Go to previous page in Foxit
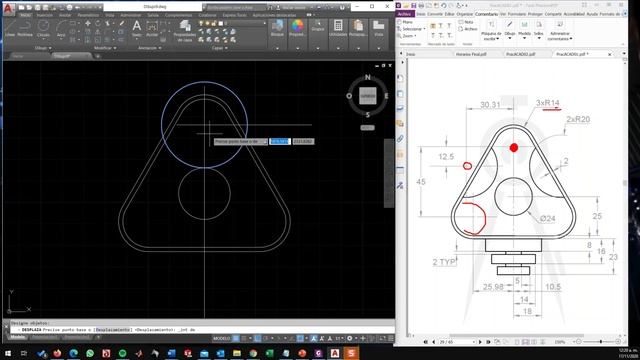Viewport: 640px width, 360px height. point(433,342)
